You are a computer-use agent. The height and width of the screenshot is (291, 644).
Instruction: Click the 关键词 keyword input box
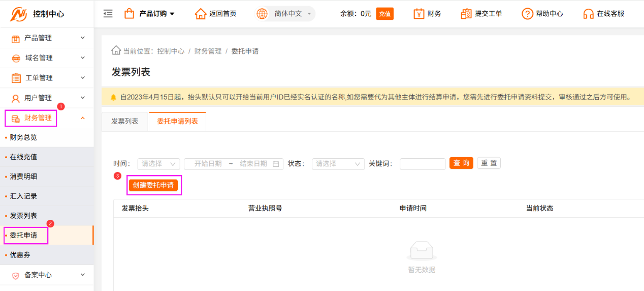[423, 164]
